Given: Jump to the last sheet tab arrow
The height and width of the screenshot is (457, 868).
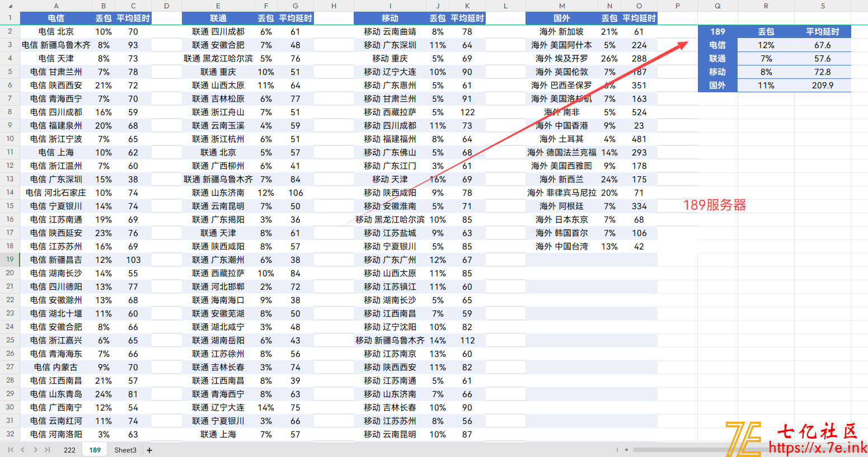Looking at the screenshot, I should [x=48, y=450].
